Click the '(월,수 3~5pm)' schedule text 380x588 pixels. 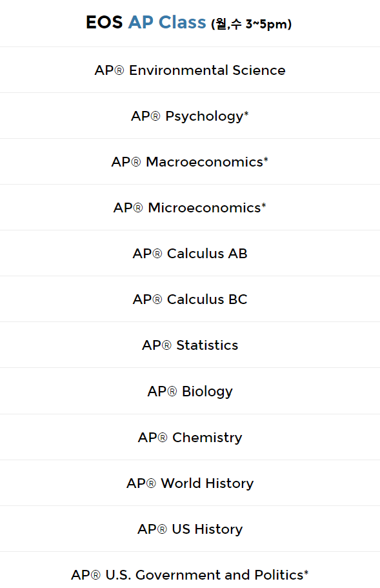pyautogui.click(x=252, y=24)
